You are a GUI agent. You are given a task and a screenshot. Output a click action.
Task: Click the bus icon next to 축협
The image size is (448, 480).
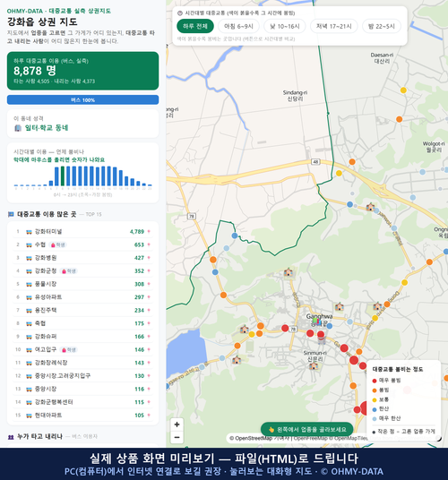click(x=29, y=323)
